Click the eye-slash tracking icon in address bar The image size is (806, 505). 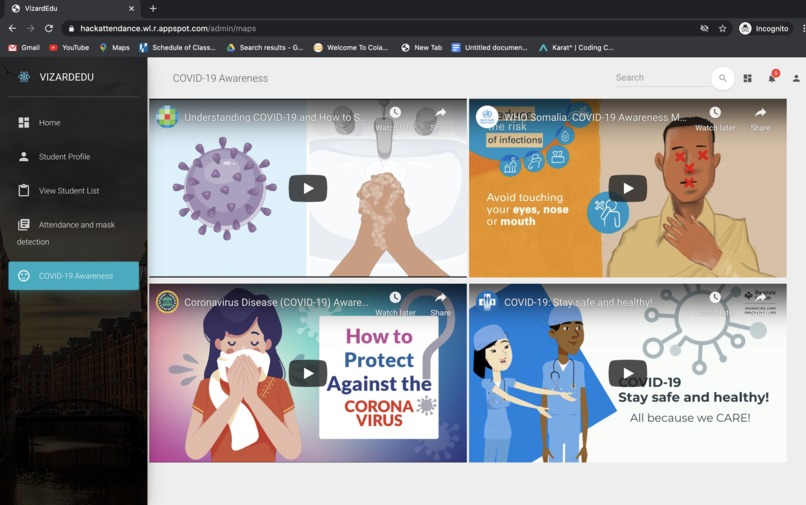point(704,28)
